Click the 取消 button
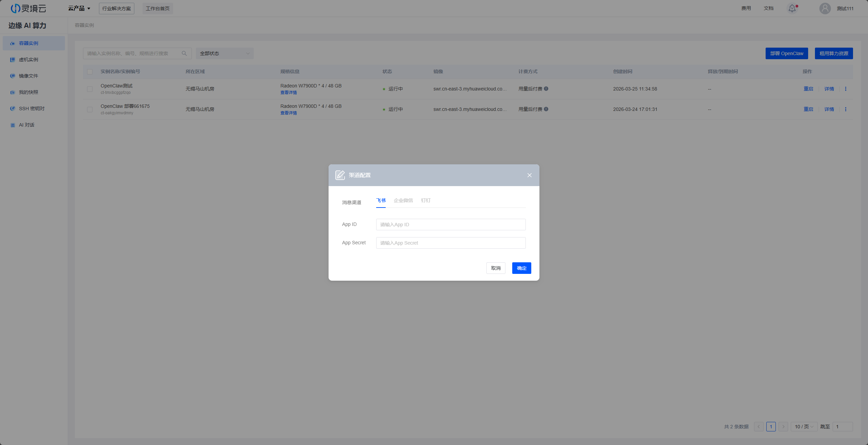868x445 pixels. pyautogui.click(x=496, y=268)
